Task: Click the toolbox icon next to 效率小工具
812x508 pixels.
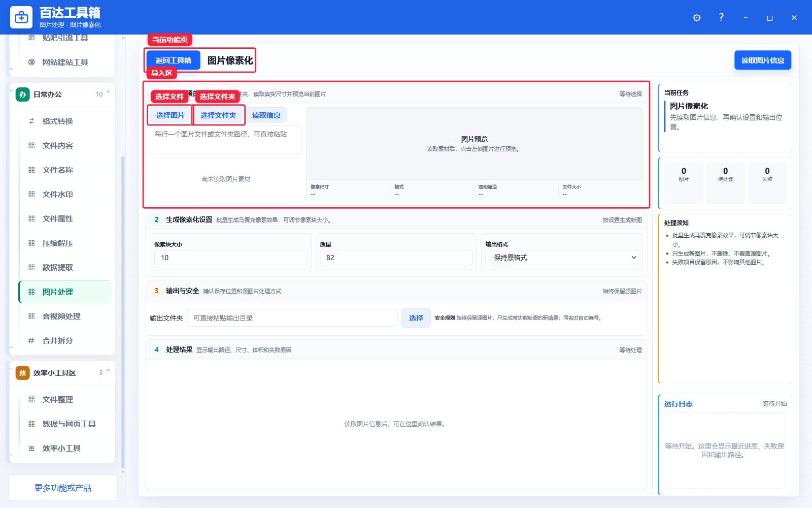Action: tap(31, 448)
